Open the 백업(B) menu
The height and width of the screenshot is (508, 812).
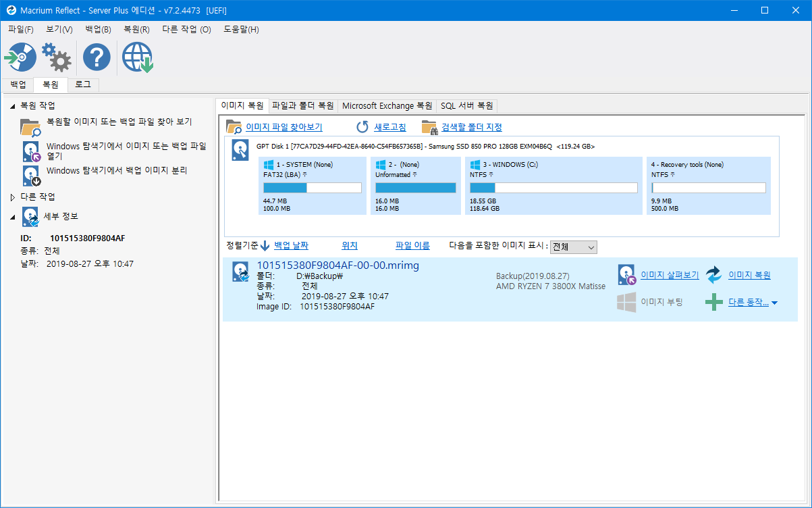click(x=99, y=30)
